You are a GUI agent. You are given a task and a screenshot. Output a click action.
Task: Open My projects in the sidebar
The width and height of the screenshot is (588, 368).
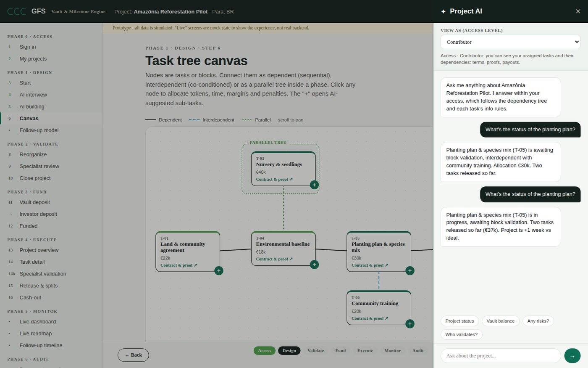tap(51, 58)
